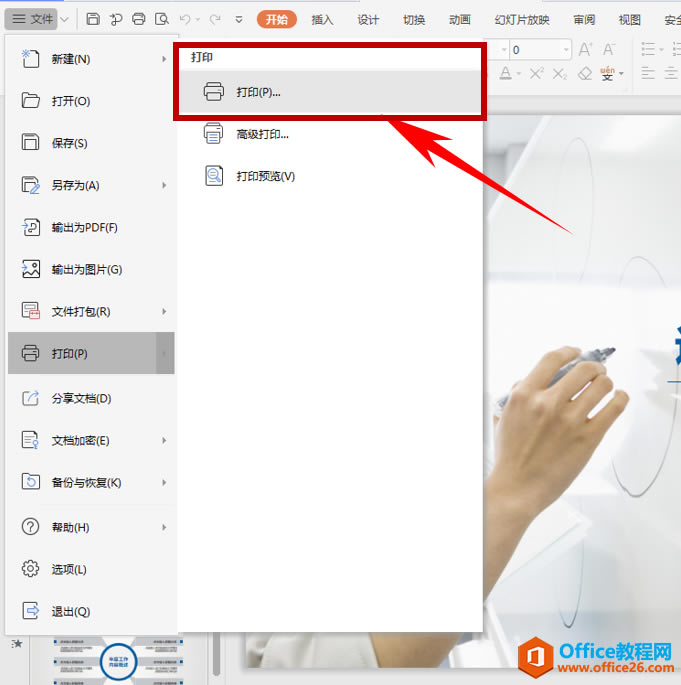Switch to the 幻灯片放映 tab
The width and height of the screenshot is (681, 685).
click(x=522, y=20)
